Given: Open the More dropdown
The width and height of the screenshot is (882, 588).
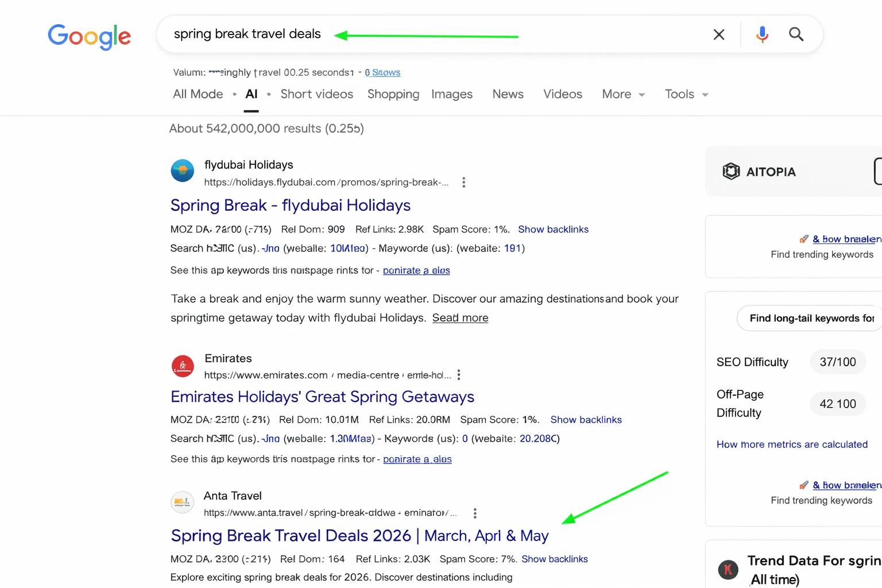Looking at the screenshot, I should coord(622,94).
